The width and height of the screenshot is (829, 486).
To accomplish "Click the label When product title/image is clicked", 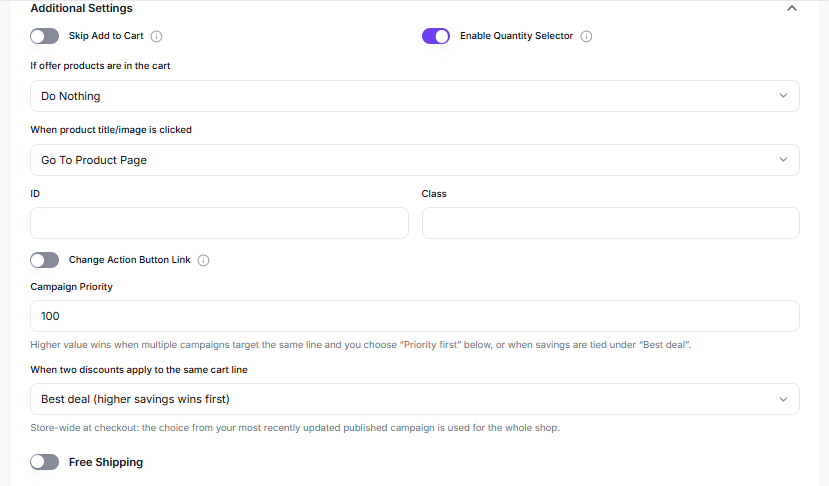I will (x=111, y=130).
